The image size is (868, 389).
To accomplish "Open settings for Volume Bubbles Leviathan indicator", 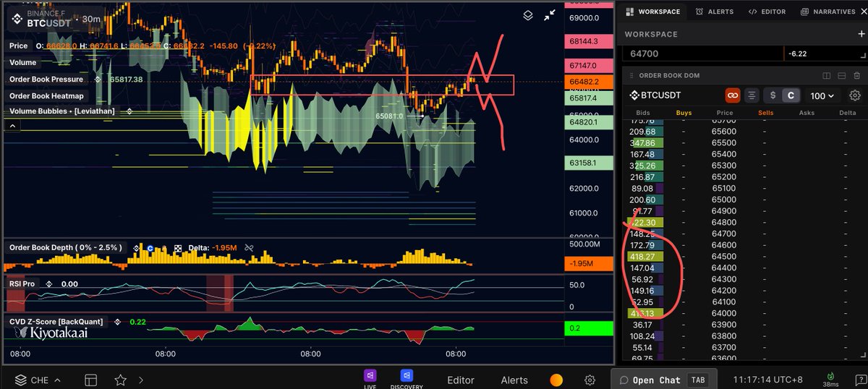I will click(x=129, y=111).
